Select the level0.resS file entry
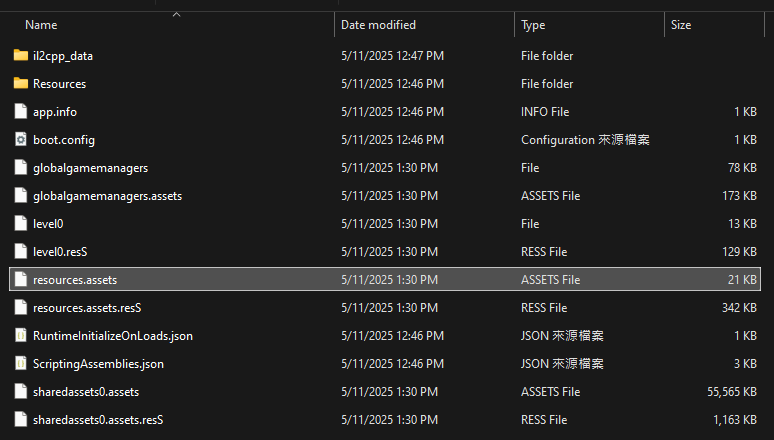Screen dimensions: 774x440 60,252
